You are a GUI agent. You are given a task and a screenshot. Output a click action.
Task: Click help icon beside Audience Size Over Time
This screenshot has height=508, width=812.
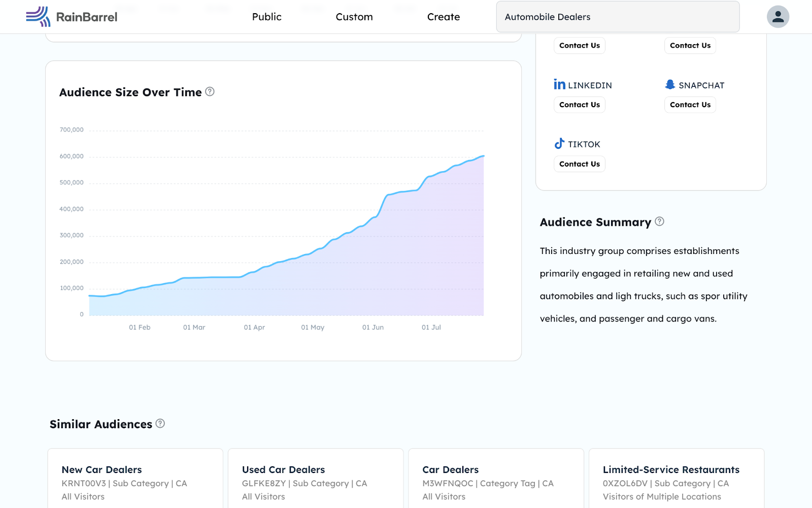click(210, 92)
